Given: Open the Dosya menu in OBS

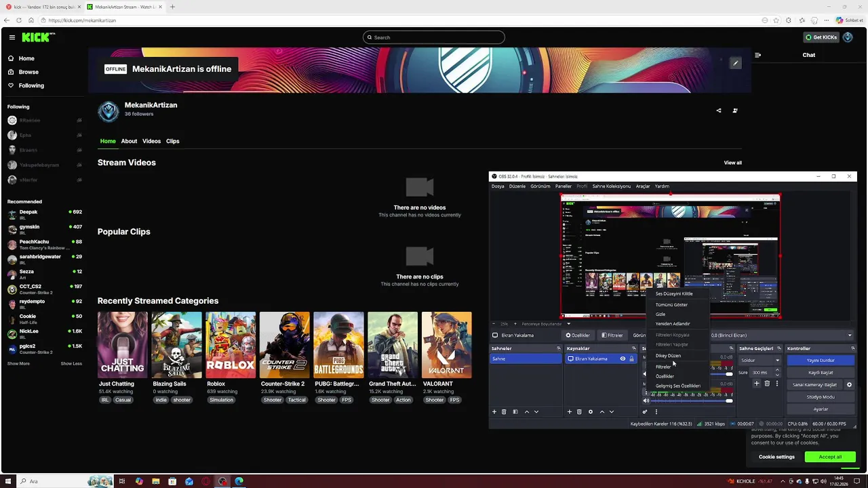Looking at the screenshot, I should pos(498,186).
